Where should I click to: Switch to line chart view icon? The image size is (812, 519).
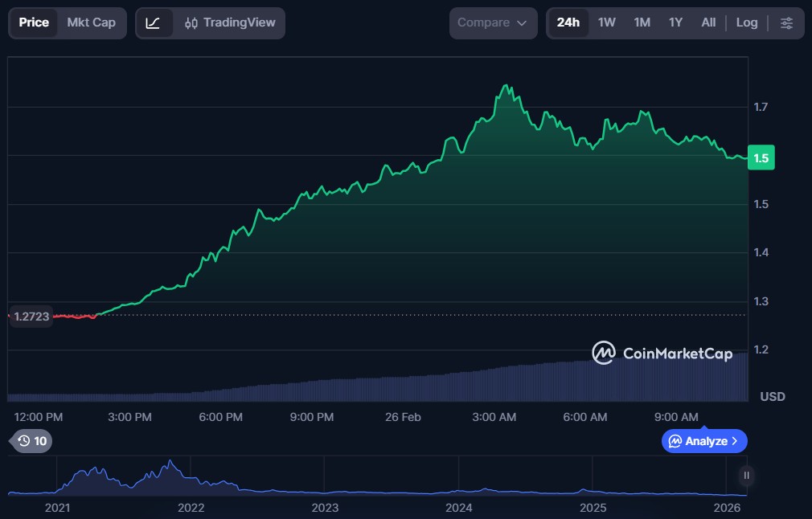(x=153, y=22)
